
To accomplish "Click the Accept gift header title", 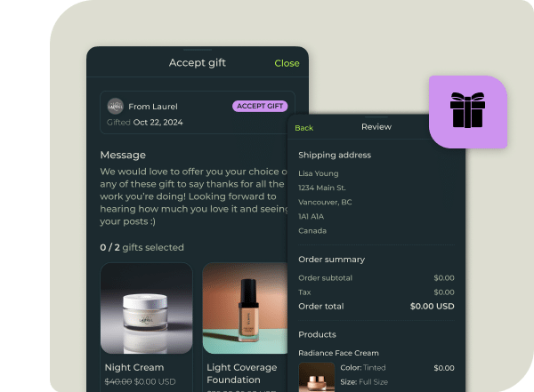I will click(198, 63).
